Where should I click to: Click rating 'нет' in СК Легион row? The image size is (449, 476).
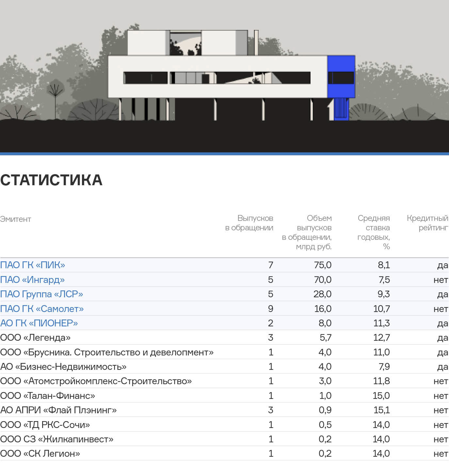[441, 454]
